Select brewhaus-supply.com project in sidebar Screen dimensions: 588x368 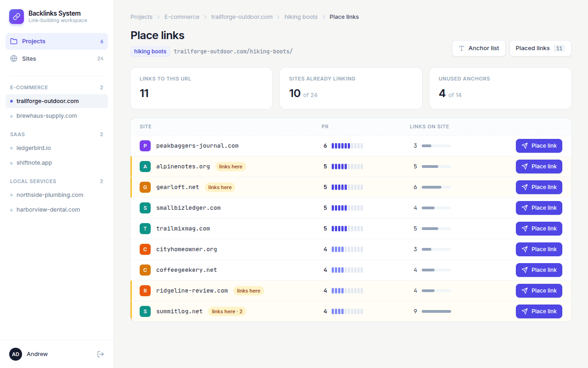(57, 116)
